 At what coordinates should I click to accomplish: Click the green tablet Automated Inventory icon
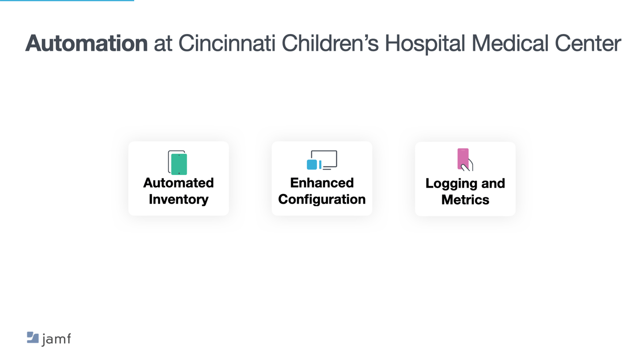(x=178, y=162)
